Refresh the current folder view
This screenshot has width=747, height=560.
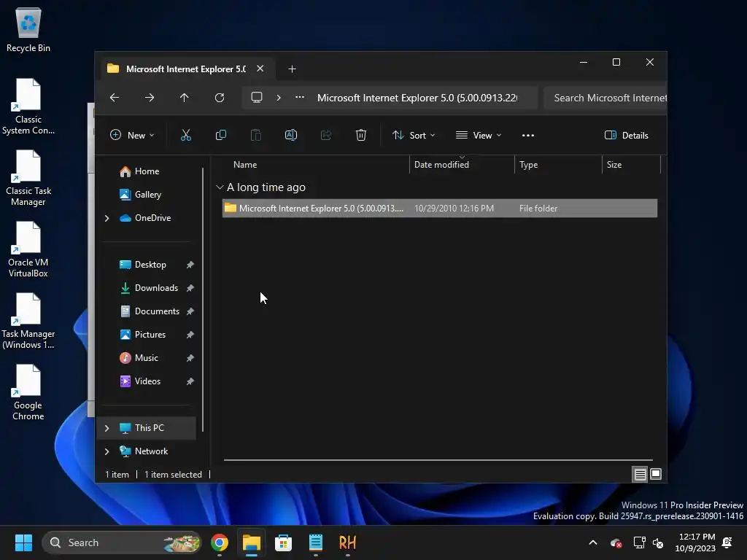pos(219,98)
